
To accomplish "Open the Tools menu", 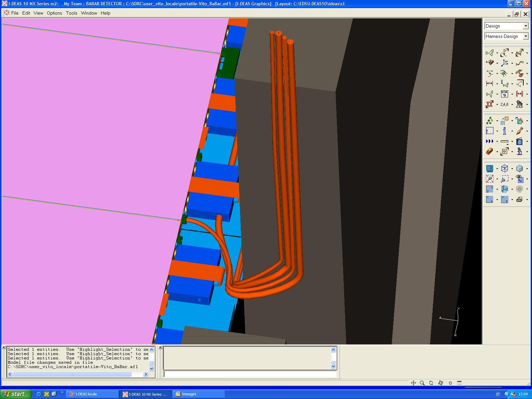I will pyautogui.click(x=71, y=13).
